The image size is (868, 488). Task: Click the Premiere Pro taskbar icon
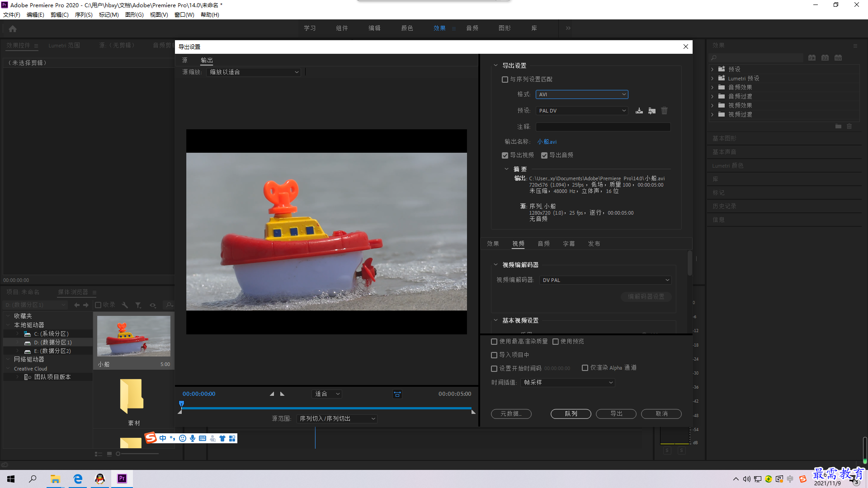[x=122, y=479]
